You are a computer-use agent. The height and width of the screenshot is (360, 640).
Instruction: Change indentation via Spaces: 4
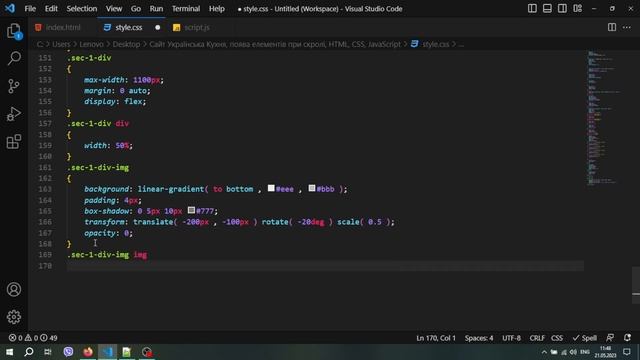pyautogui.click(x=479, y=338)
